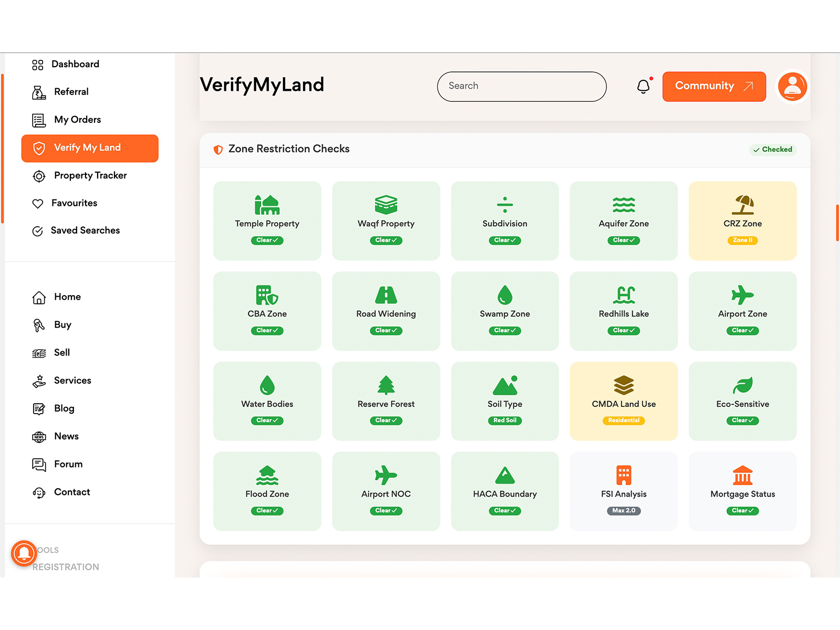Toggle the Red Soil badge under Soil Type
Viewport: 840px width, 630px height.
(505, 421)
